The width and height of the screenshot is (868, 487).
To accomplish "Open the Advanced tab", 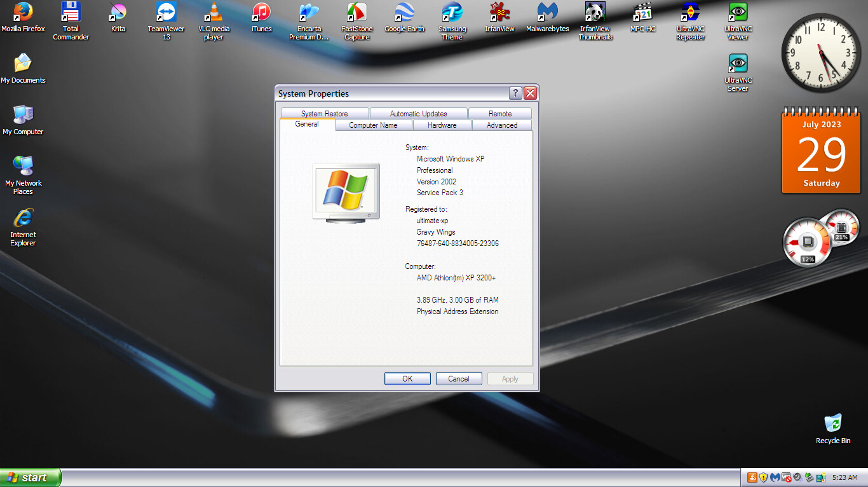I will coord(501,125).
